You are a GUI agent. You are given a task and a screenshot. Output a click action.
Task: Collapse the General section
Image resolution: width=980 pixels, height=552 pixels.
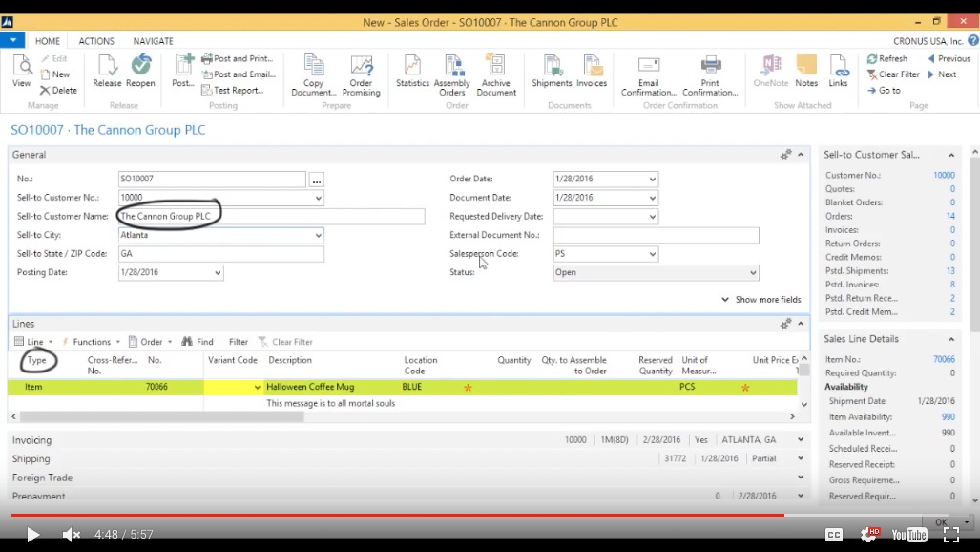(x=801, y=155)
